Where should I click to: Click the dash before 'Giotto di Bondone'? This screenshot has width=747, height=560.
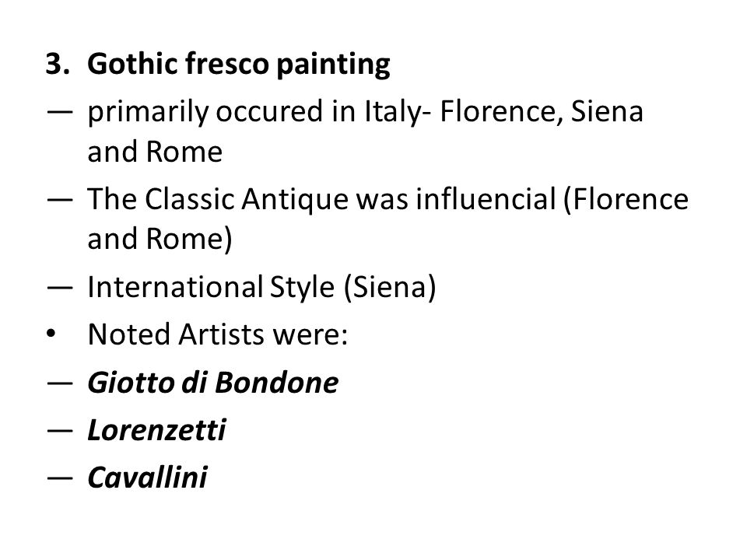pos(60,383)
